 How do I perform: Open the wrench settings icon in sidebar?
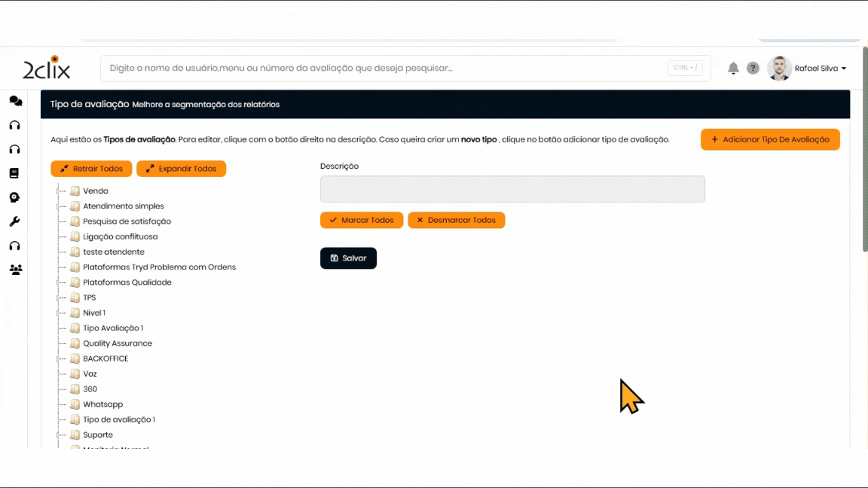[14, 221]
